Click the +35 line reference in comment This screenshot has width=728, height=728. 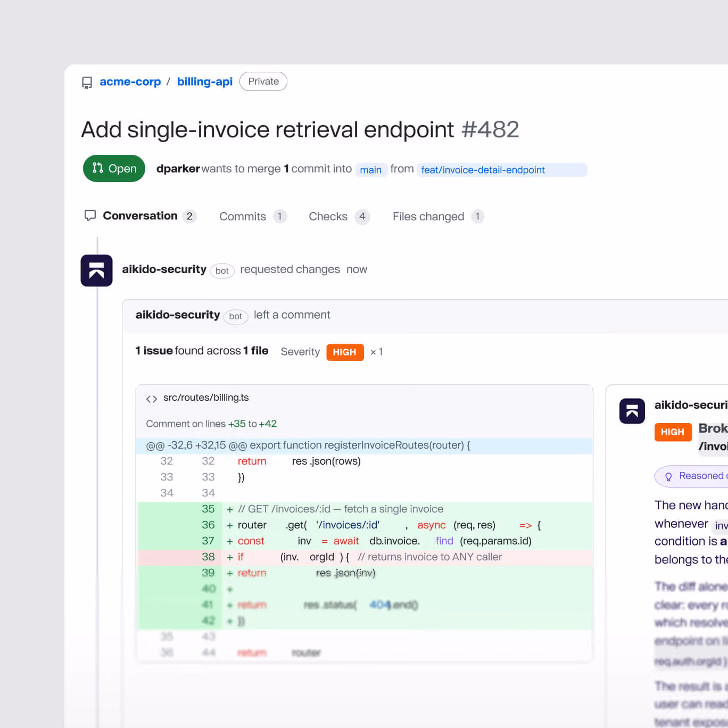click(237, 424)
